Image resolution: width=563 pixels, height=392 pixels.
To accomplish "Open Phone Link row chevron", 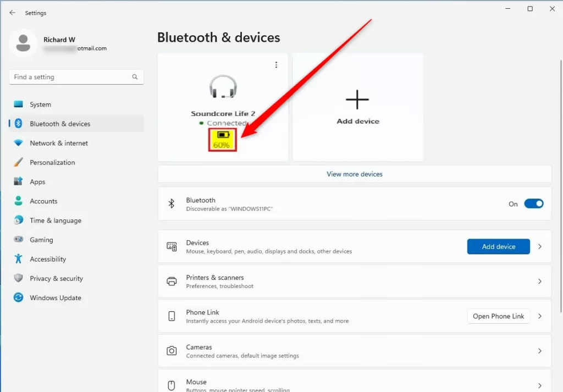I will (x=540, y=316).
